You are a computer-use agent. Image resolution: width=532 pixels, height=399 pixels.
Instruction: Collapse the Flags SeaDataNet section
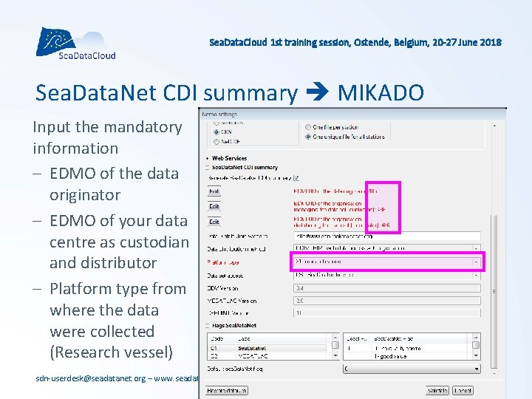[207, 326]
